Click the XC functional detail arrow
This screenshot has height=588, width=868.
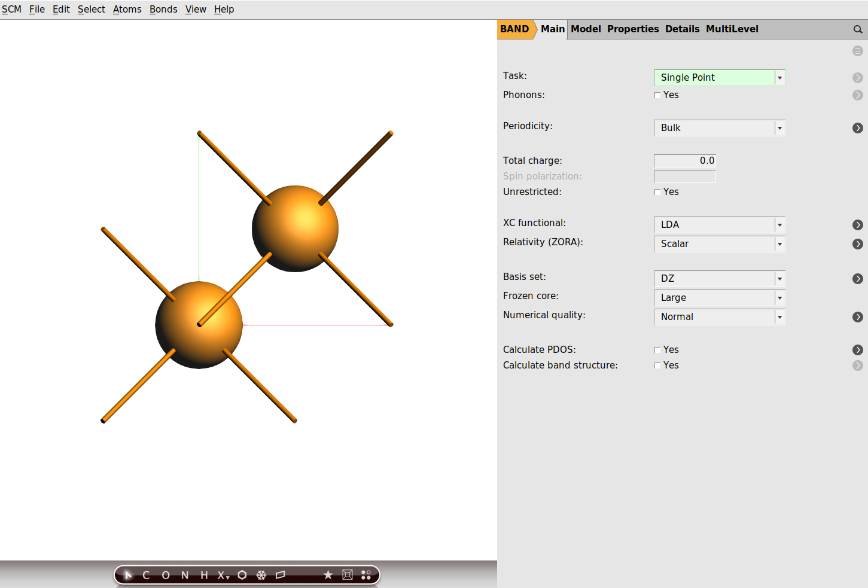858,225
